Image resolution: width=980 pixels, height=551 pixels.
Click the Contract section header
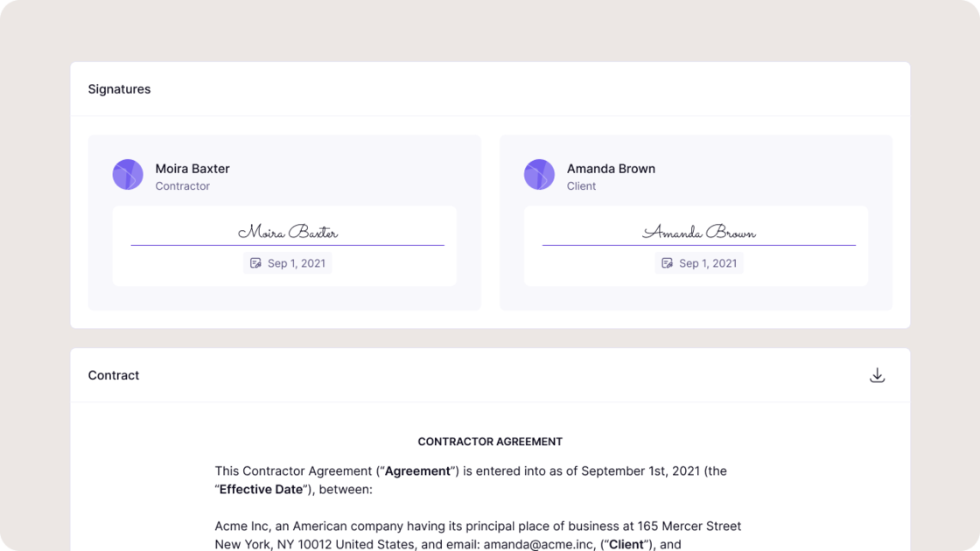click(114, 375)
